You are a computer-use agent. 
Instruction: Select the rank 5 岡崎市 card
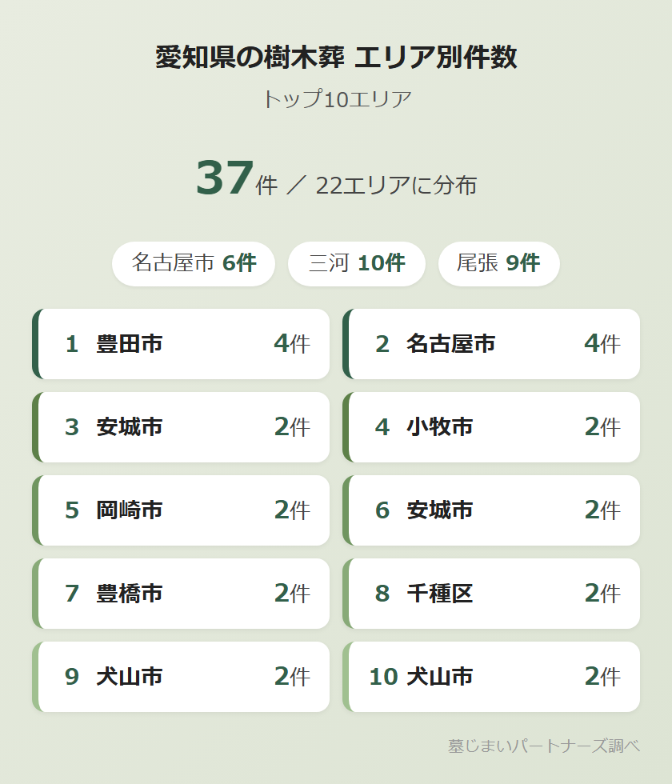click(x=182, y=510)
